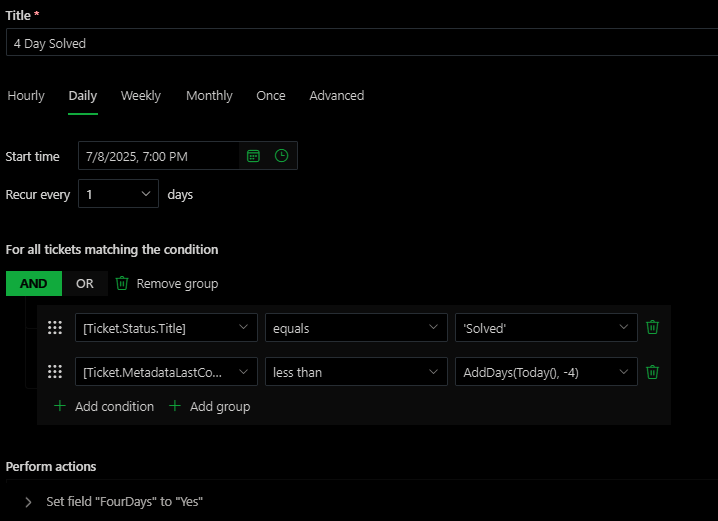Open the calendar date picker icon

click(x=254, y=156)
